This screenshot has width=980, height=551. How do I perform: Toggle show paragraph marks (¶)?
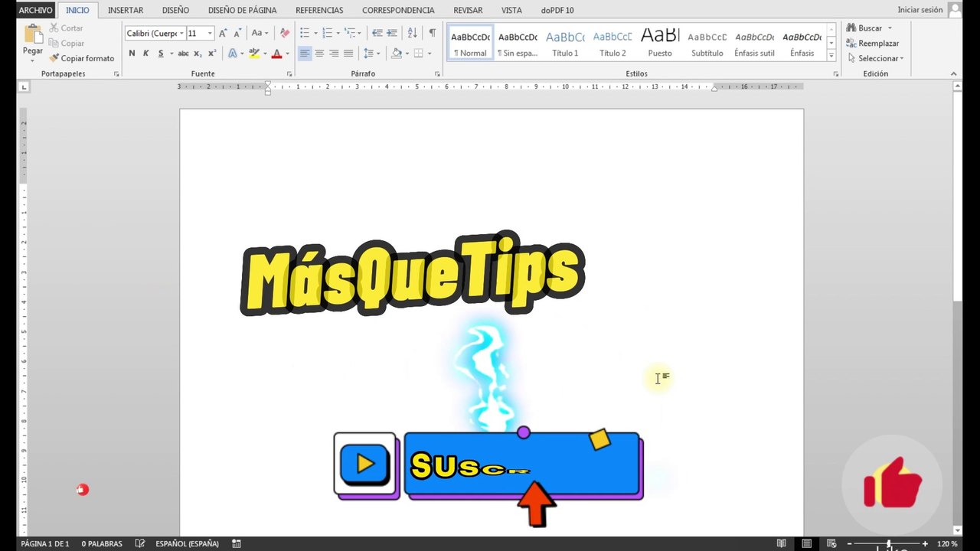click(432, 33)
